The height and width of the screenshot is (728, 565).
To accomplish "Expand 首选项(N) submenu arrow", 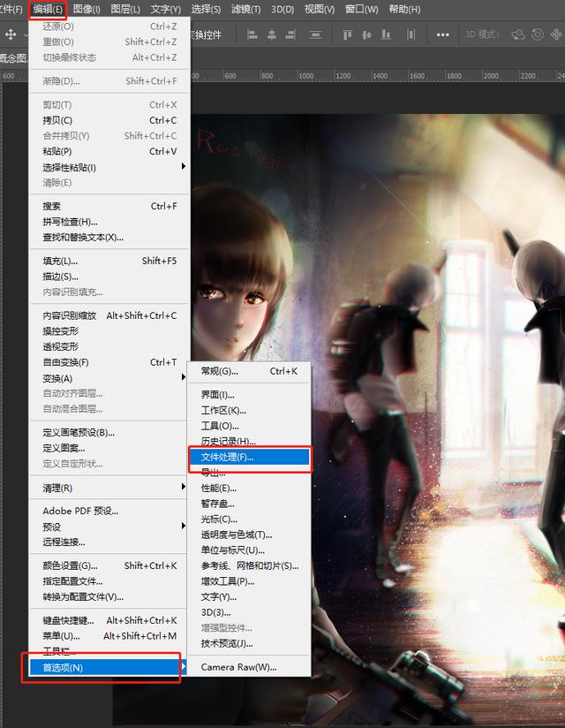I will (x=184, y=667).
